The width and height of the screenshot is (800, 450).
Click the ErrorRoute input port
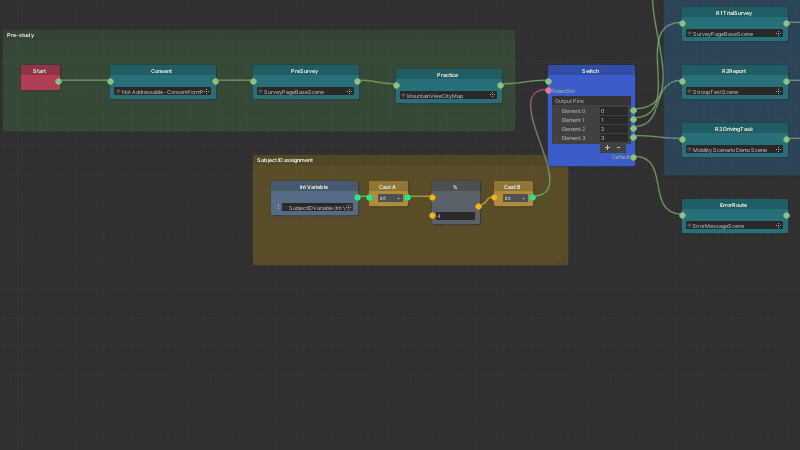(683, 215)
